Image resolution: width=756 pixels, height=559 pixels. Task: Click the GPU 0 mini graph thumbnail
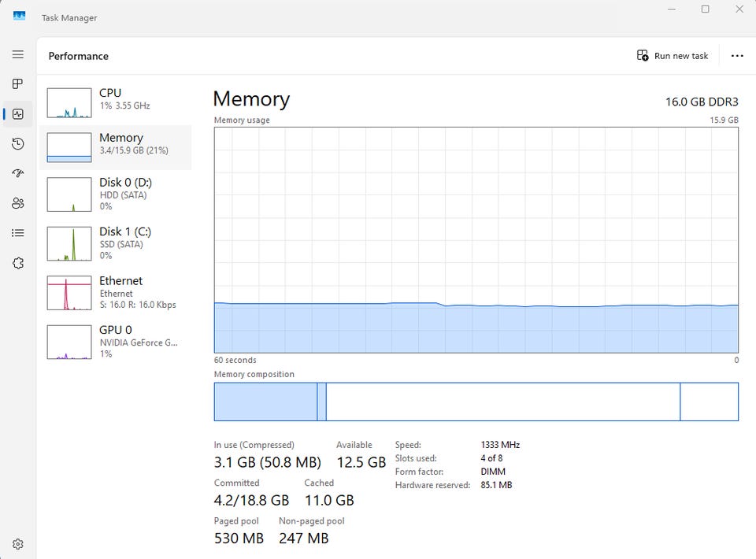click(x=69, y=342)
